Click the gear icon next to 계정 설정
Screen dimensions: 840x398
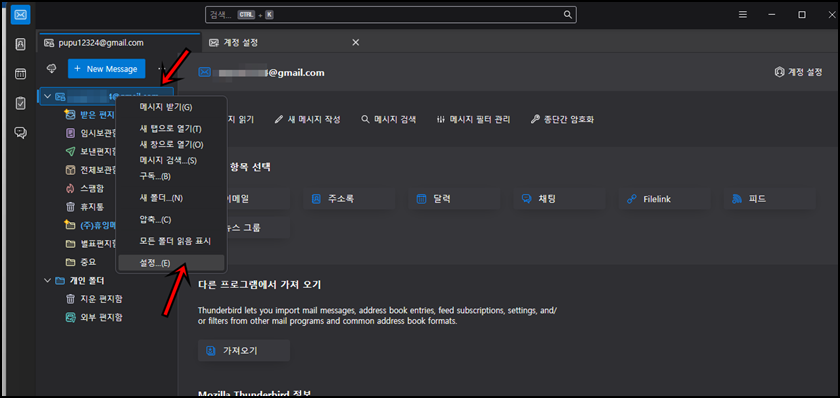[779, 72]
